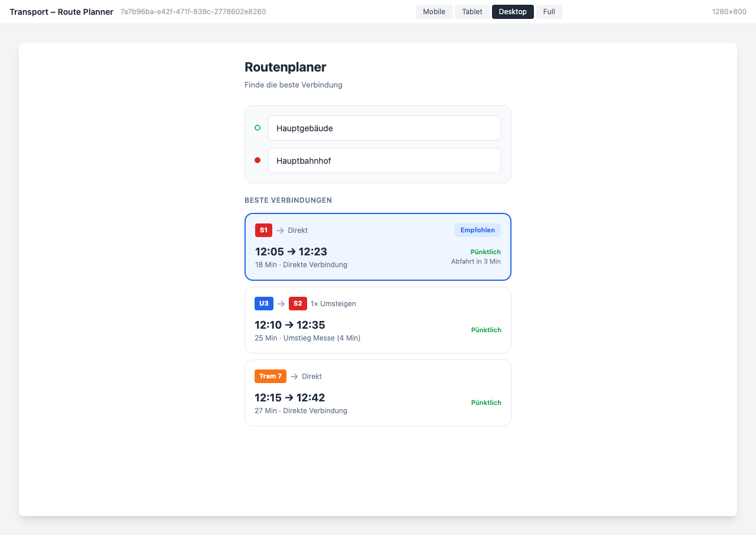Choose the 12:10 U3 to S2 connection
756x535 pixels.
(x=377, y=320)
